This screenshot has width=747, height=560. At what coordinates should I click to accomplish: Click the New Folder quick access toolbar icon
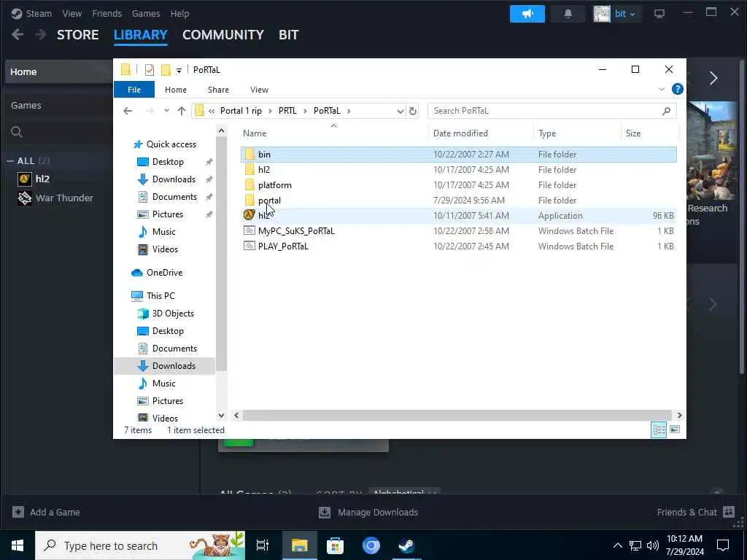166,70
